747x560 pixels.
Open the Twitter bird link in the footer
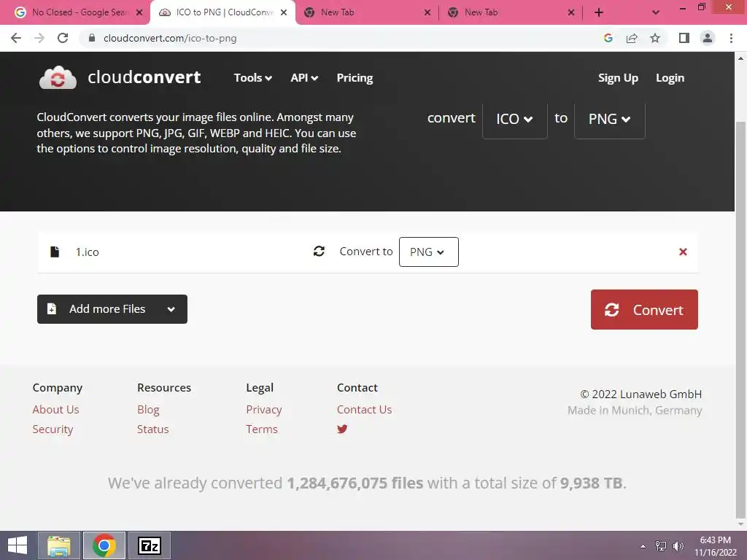click(342, 429)
